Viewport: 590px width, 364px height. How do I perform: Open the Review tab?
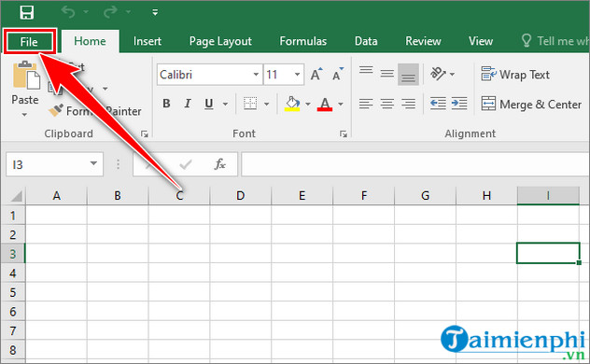(x=423, y=41)
